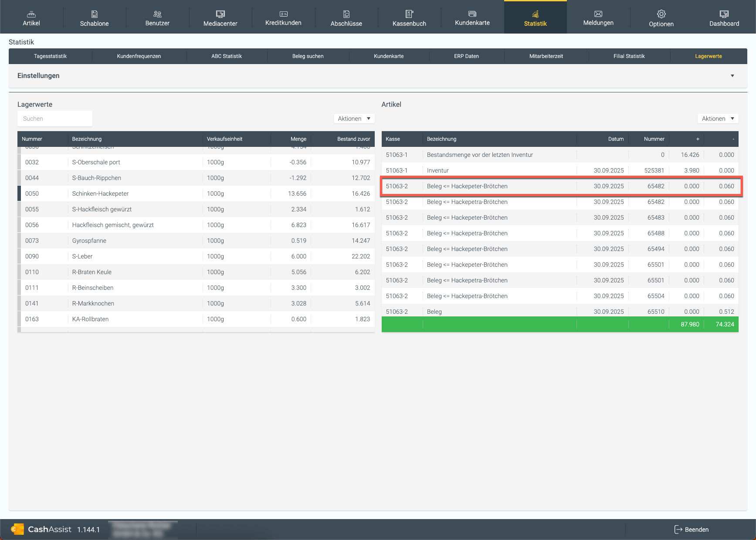
Task: Open Meldungen envelope icon
Action: click(598, 14)
